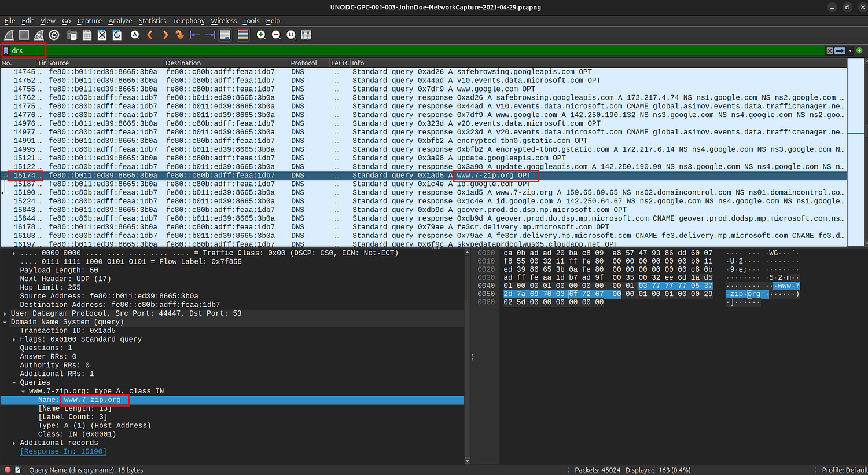Click the capture options gear icon

coord(54,35)
